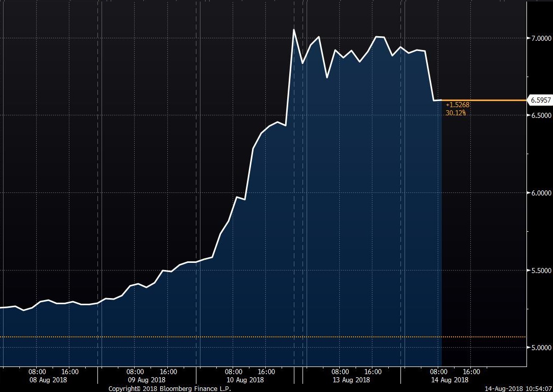The height and width of the screenshot is (392, 553).
Task: Select the 13 Aug 2018 date label
Action: pyautogui.click(x=351, y=380)
